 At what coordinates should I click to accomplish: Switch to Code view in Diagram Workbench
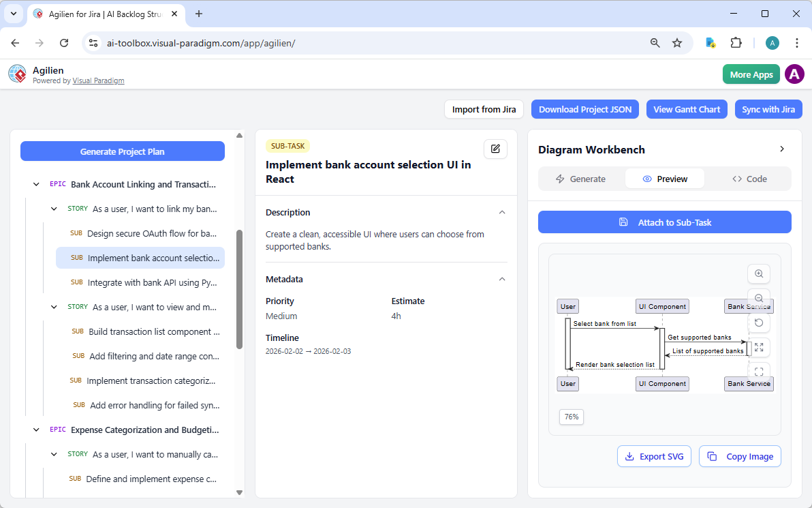pos(749,179)
